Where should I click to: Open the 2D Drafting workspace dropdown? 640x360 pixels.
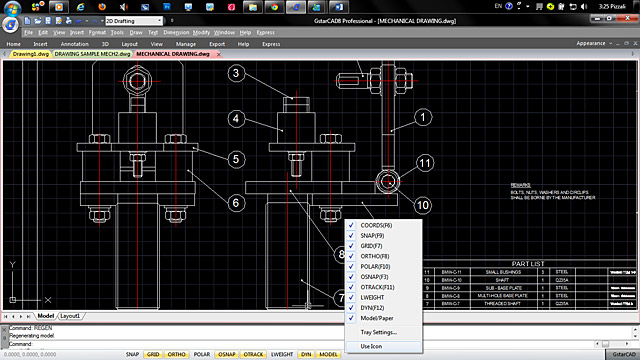(x=134, y=21)
